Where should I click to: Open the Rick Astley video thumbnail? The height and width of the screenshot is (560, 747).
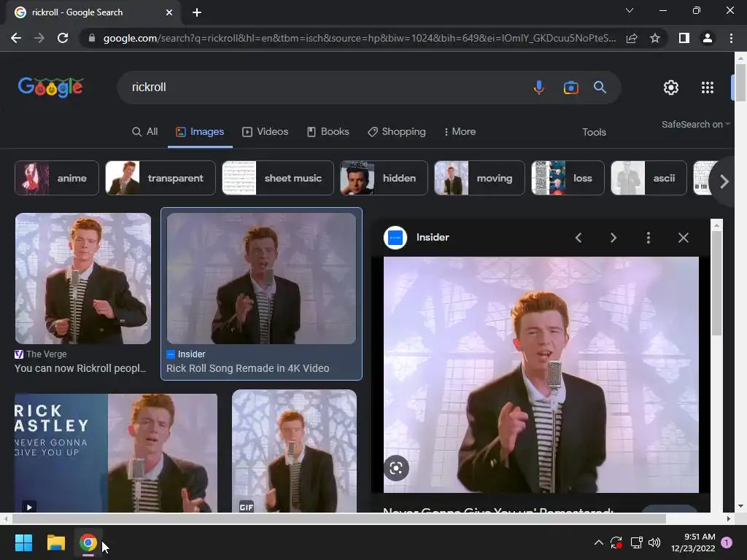[116, 453]
